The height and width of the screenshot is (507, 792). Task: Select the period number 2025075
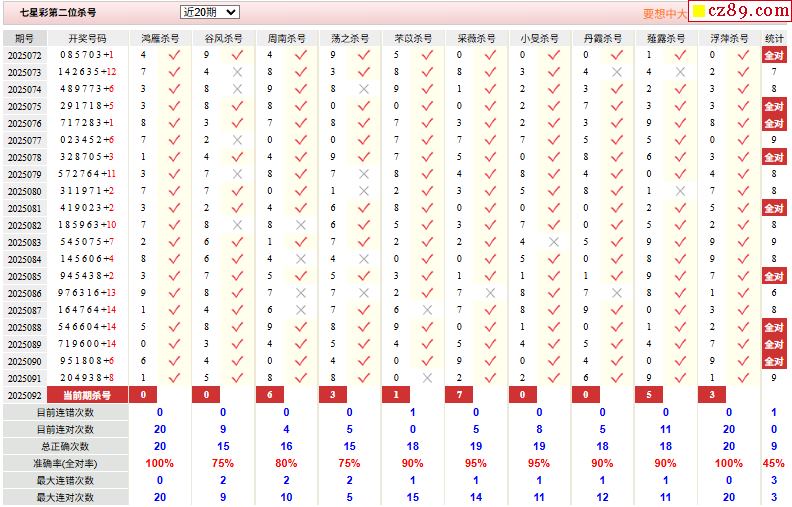24,107
